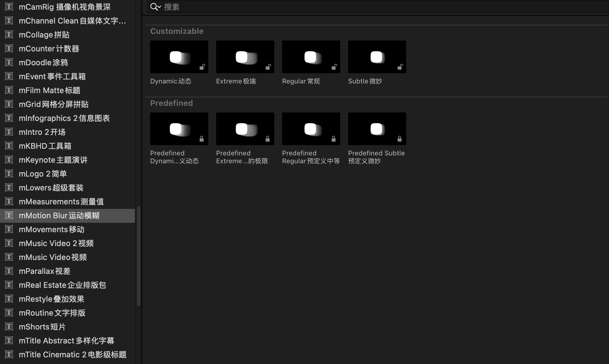Select the Predefined Subtle thumbnail
The height and width of the screenshot is (364, 609).
click(377, 129)
